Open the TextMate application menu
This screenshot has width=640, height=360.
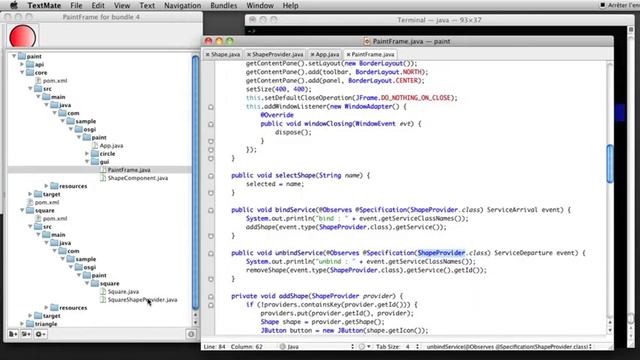click(x=44, y=5)
